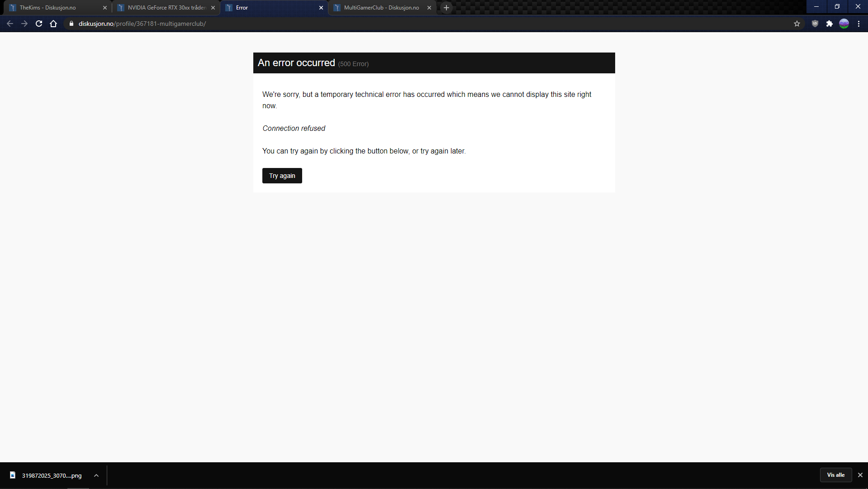Reload the page with the refresh icon
Viewport: 868px width, 489px height.
point(39,24)
